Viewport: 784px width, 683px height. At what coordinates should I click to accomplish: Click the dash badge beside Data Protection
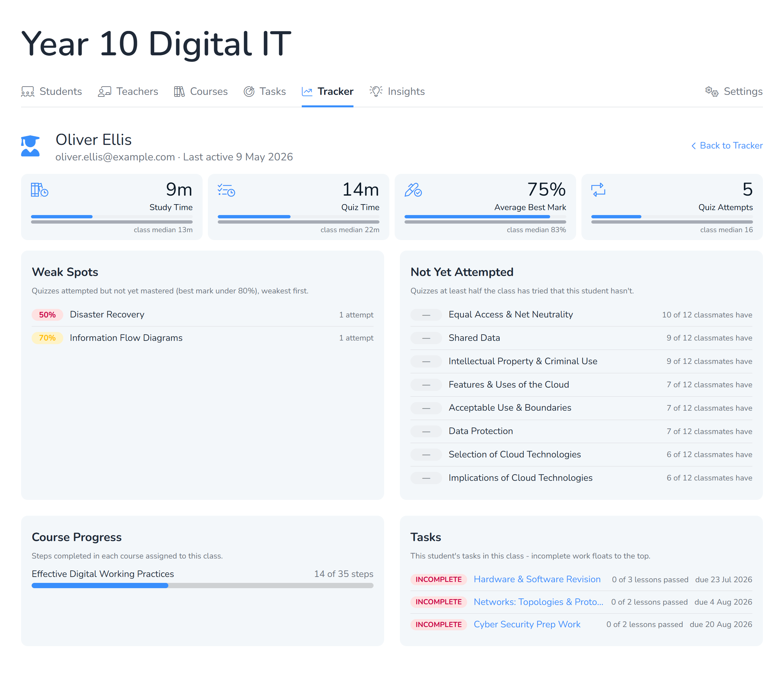pos(426,431)
